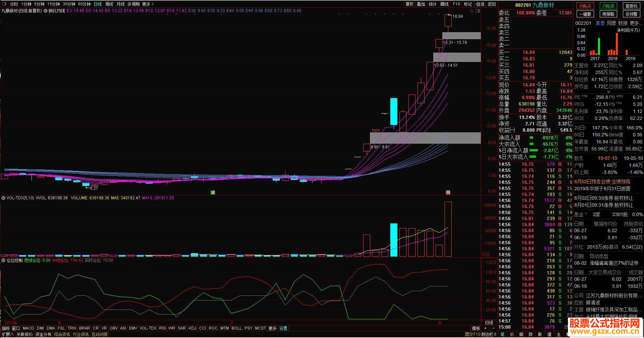
Task: Collapse the 仓位控制 panel indicator circle
Action: [3, 260]
